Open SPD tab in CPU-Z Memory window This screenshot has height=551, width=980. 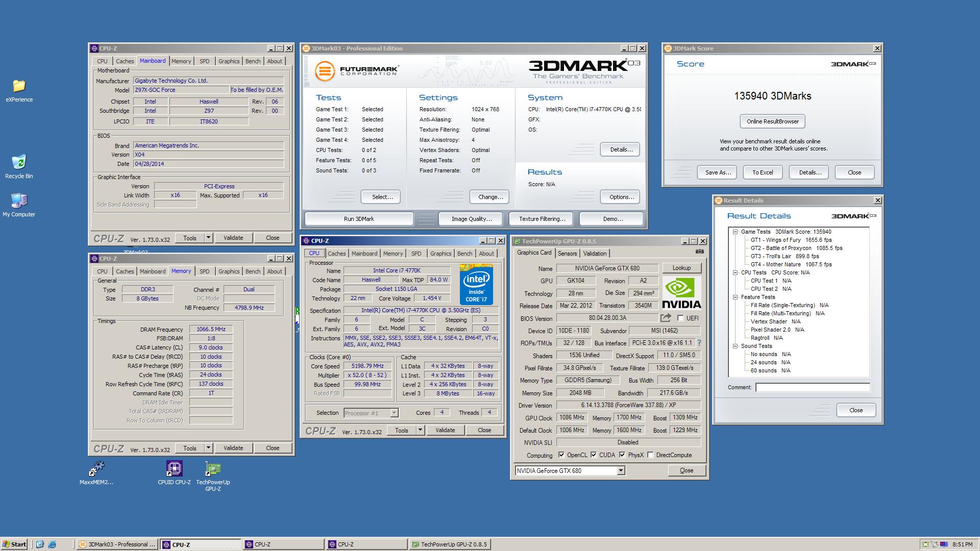point(205,271)
